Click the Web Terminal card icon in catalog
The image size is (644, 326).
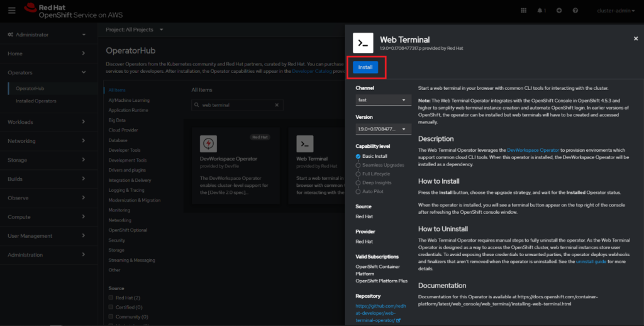(305, 144)
